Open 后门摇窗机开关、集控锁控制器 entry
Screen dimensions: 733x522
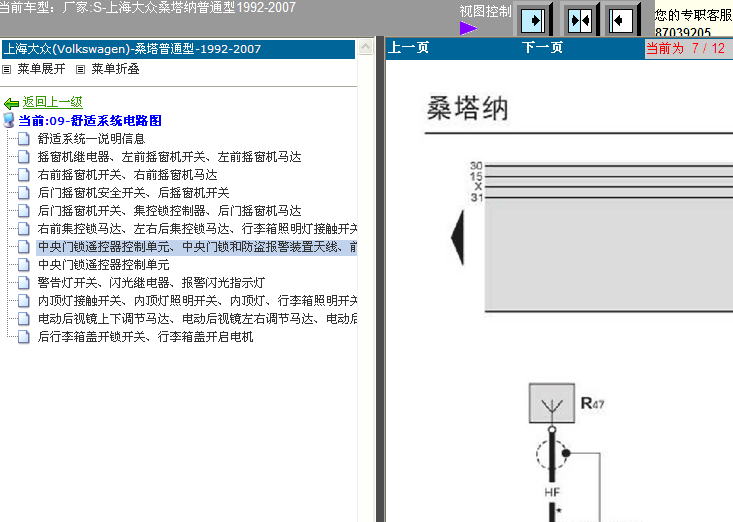tap(169, 211)
